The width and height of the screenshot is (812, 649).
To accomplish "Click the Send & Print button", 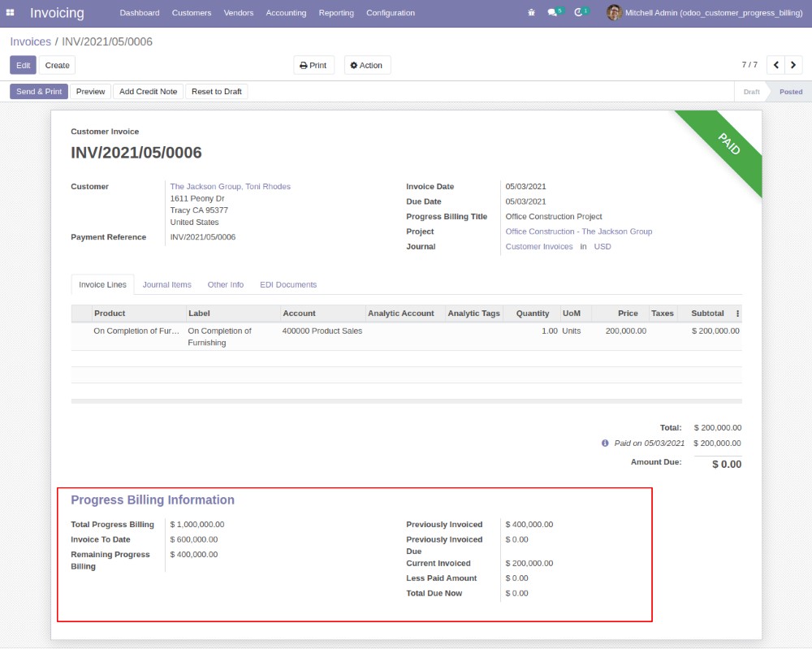I will (x=39, y=92).
